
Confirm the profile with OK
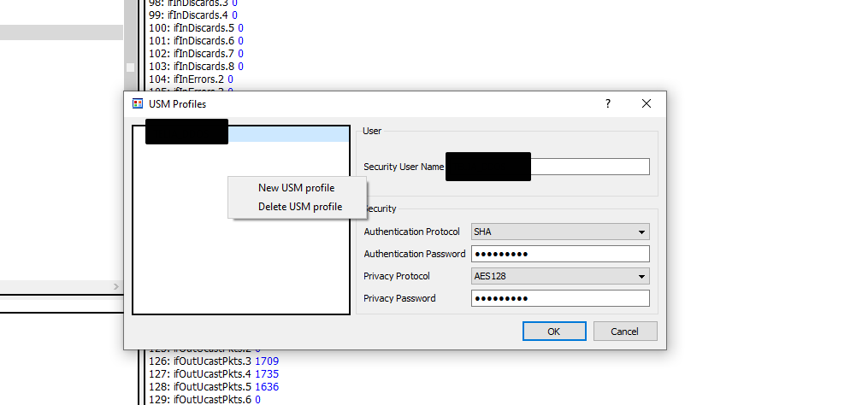click(554, 332)
